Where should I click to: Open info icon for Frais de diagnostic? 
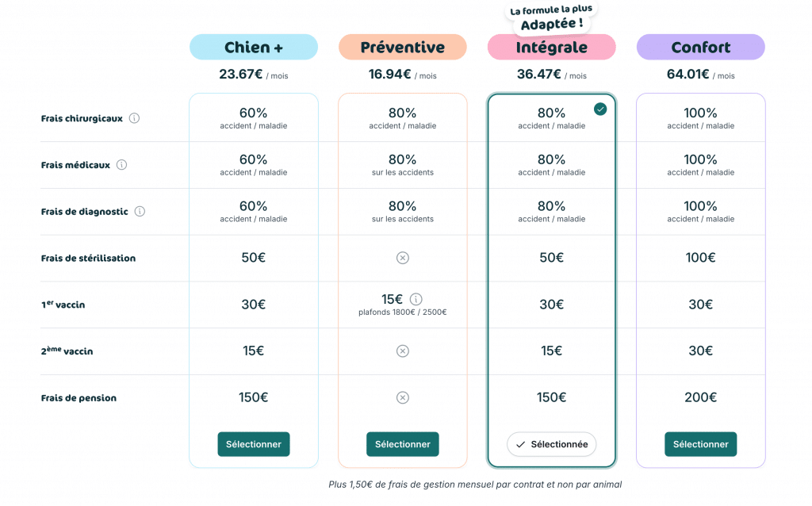[140, 212]
